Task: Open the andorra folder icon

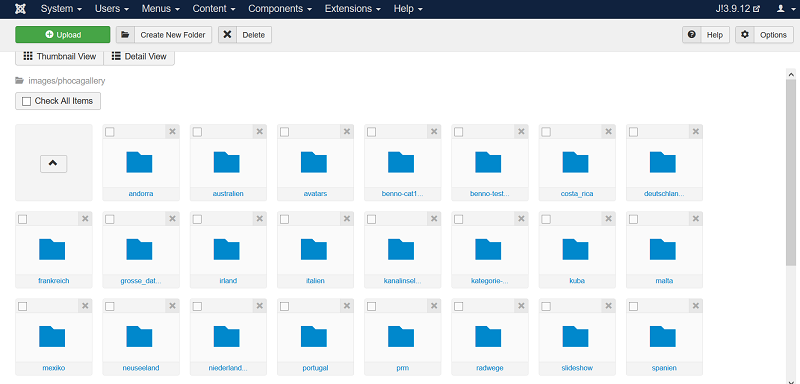Action: [x=139, y=162]
